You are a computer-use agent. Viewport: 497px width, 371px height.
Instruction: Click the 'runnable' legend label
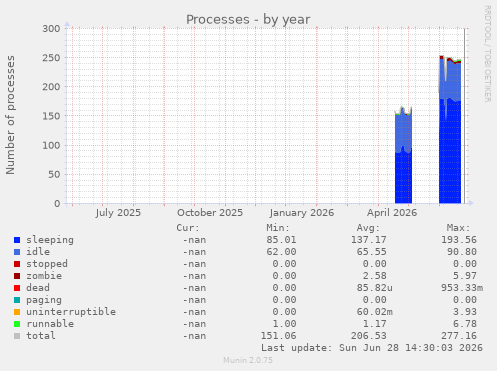(50, 324)
